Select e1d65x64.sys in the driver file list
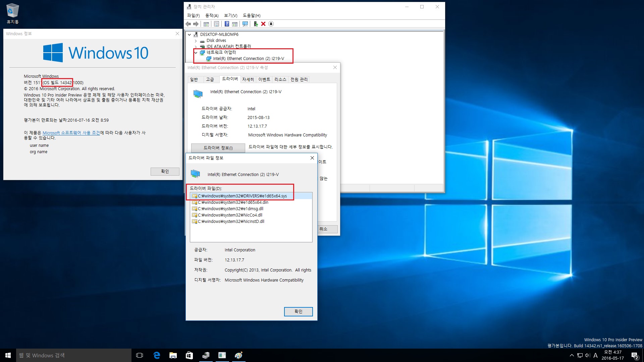Viewport: 644px width, 362px height. tap(251, 196)
